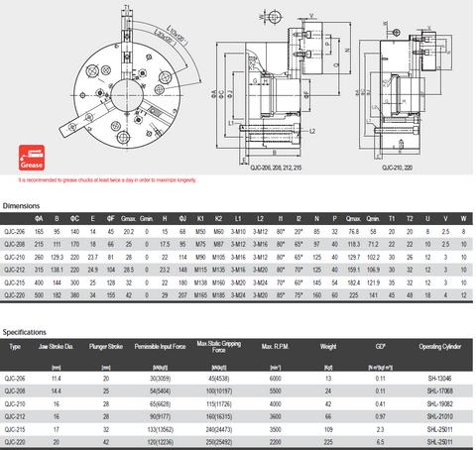Click the value 118.3 in the QJC-208 row
The height and width of the screenshot is (450, 476).
(x=353, y=244)
